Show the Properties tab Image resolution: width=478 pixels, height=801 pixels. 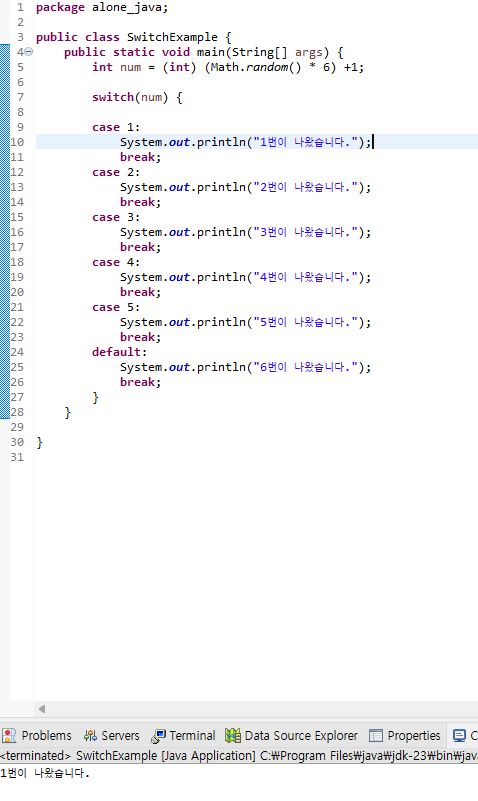tap(404, 736)
